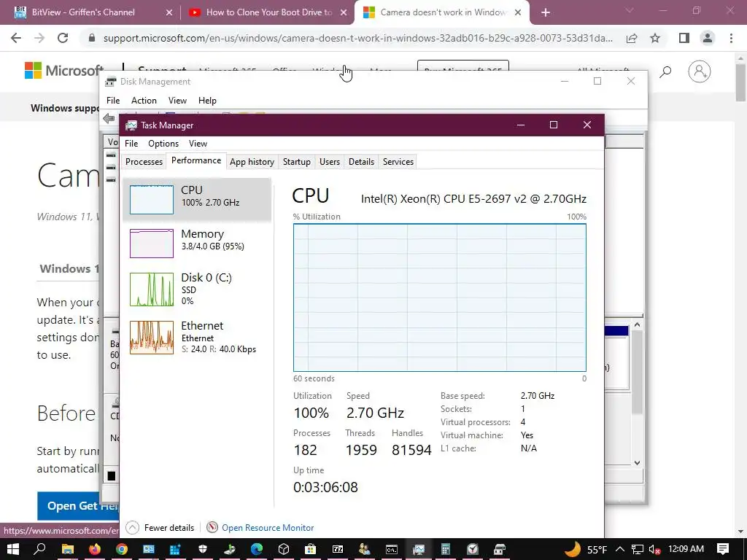747x560 pixels.
Task: Toggle the browser side panel icon
Action: pos(684,38)
